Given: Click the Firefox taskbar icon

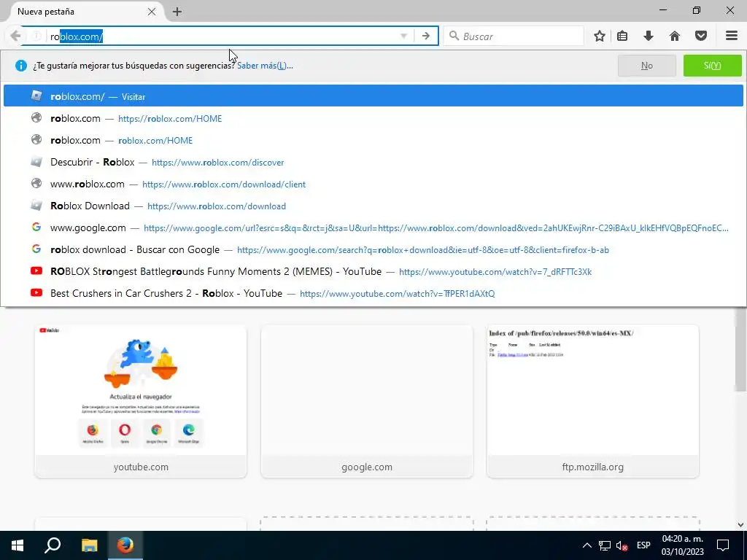Looking at the screenshot, I should (x=125, y=545).
